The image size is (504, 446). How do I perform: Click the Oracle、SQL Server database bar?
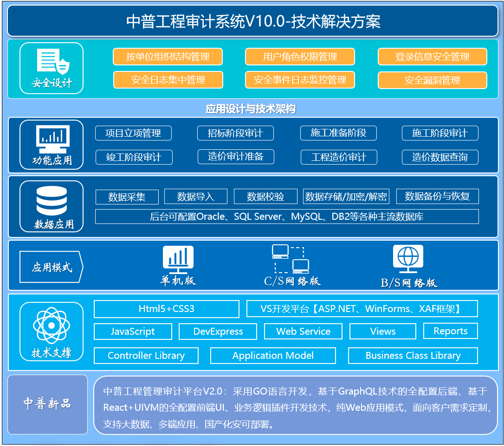[287, 217]
